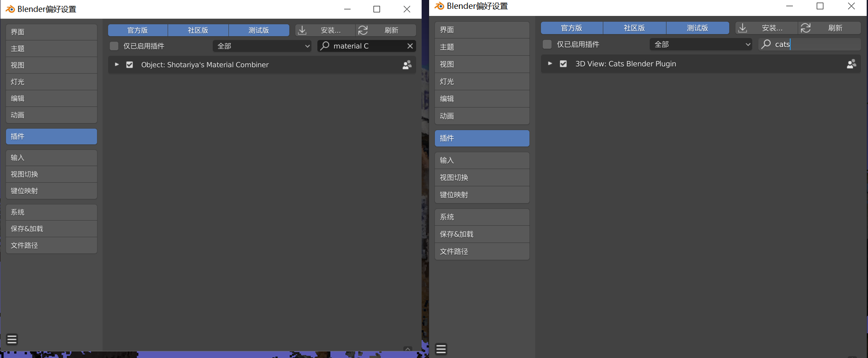Open 灯光 tab in right window
868x358 pixels.
pos(482,81)
